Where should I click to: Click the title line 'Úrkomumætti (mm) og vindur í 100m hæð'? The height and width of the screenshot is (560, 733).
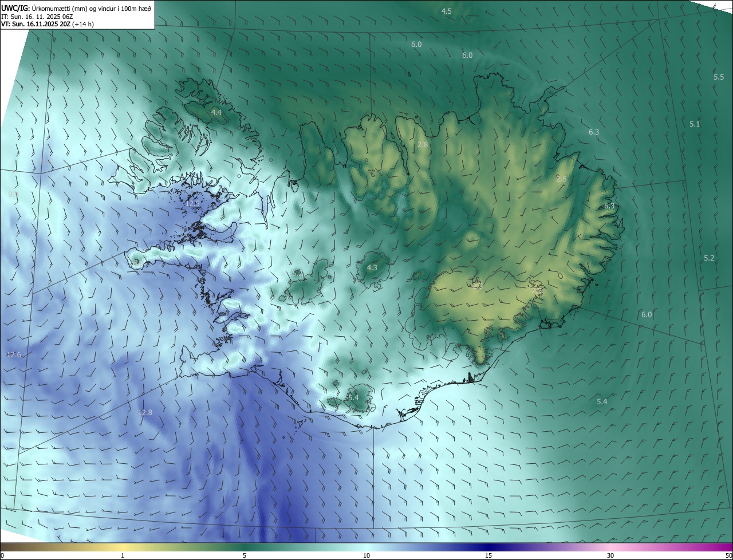point(92,8)
